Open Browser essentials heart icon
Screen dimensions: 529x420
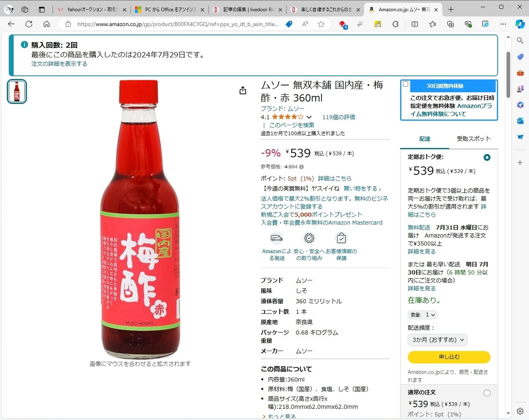click(468, 24)
